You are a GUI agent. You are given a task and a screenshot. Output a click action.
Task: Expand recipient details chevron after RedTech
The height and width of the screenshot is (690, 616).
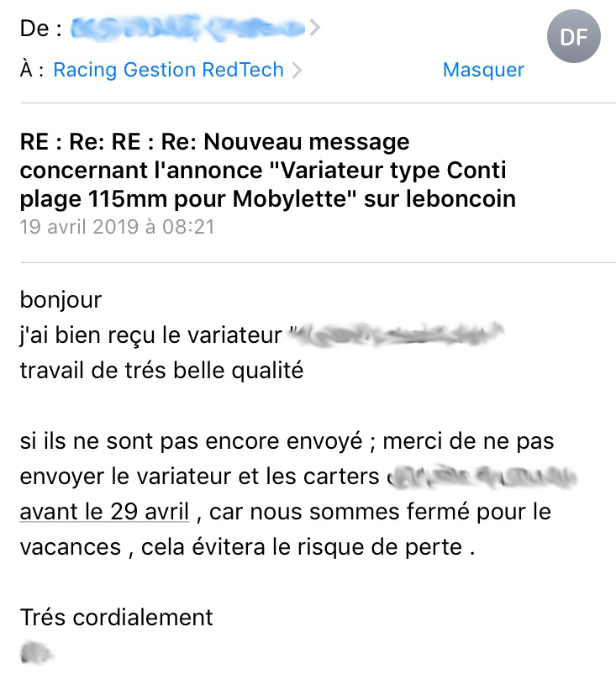(297, 71)
